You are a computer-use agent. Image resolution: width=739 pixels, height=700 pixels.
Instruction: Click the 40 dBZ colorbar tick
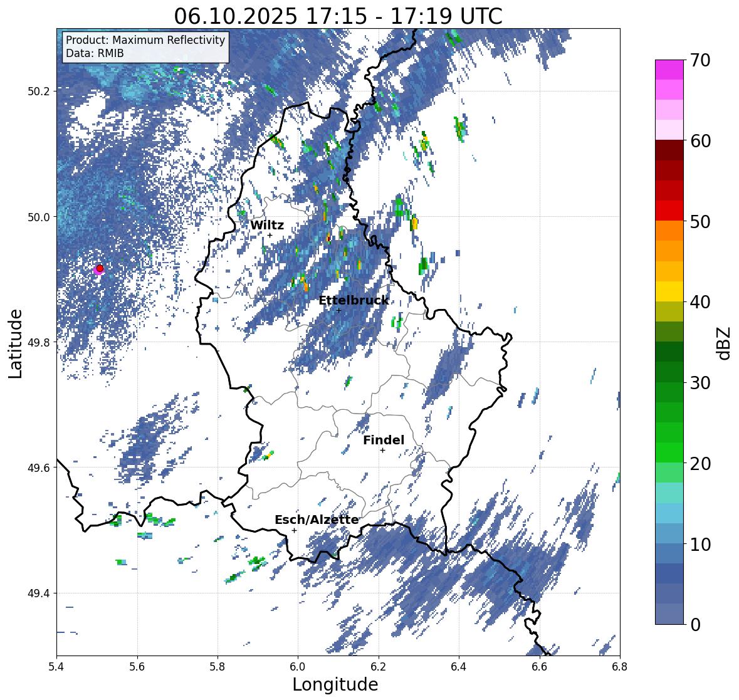tap(700, 302)
